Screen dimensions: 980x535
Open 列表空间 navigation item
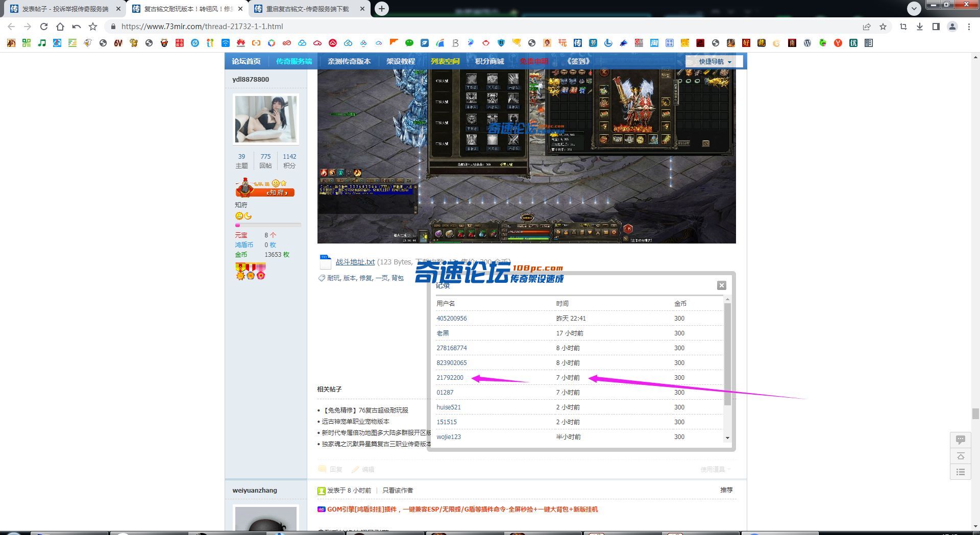(445, 61)
